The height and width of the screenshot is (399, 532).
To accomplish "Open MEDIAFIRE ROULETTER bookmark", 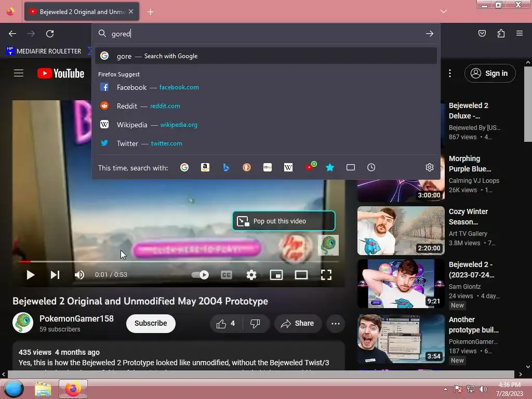I will point(44,51).
